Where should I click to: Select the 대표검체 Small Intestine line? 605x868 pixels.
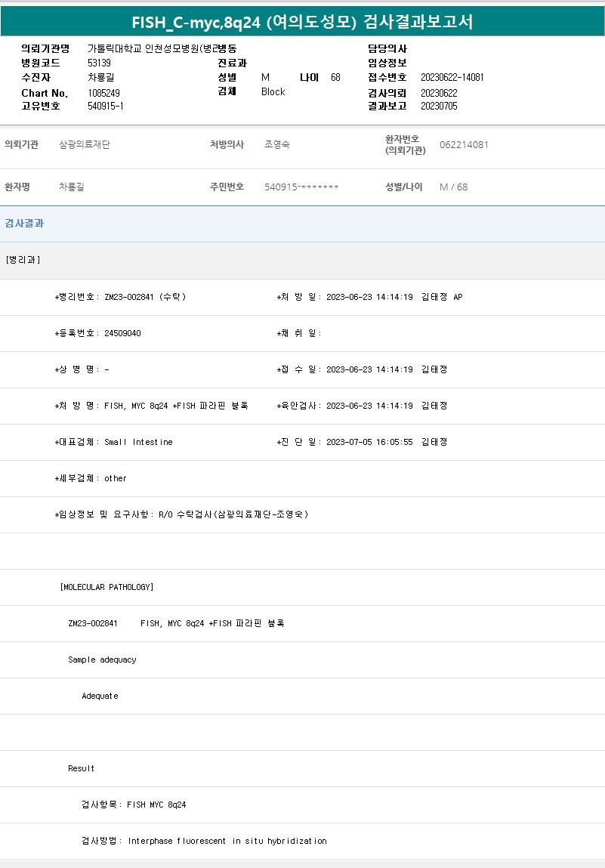click(x=114, y=442)
